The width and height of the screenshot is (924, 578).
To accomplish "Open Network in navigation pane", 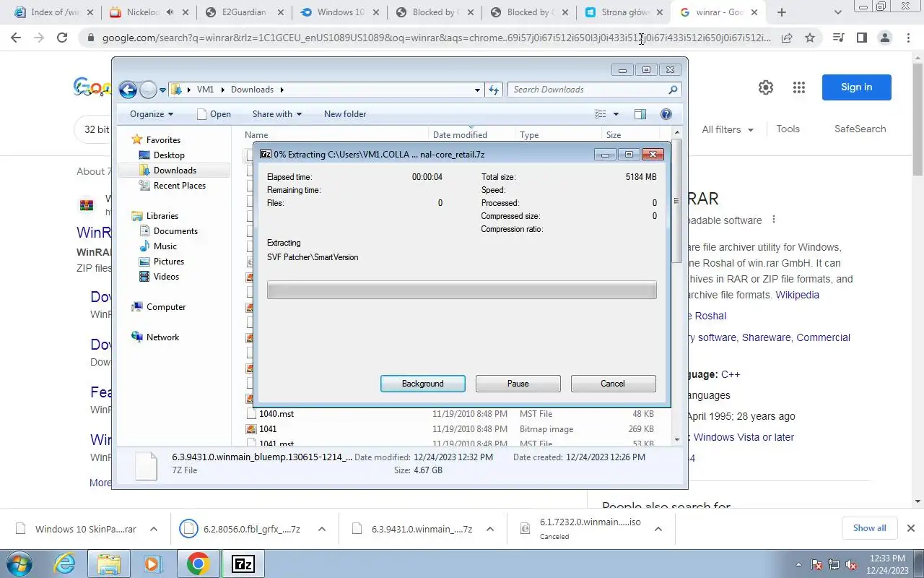I will point(162,337).
